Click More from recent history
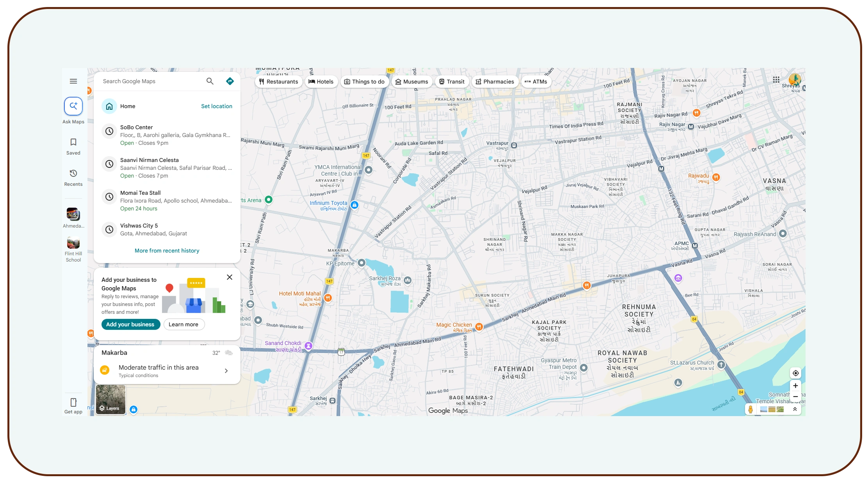The width and height of the screenshot is (868, 484). point(167,251)
